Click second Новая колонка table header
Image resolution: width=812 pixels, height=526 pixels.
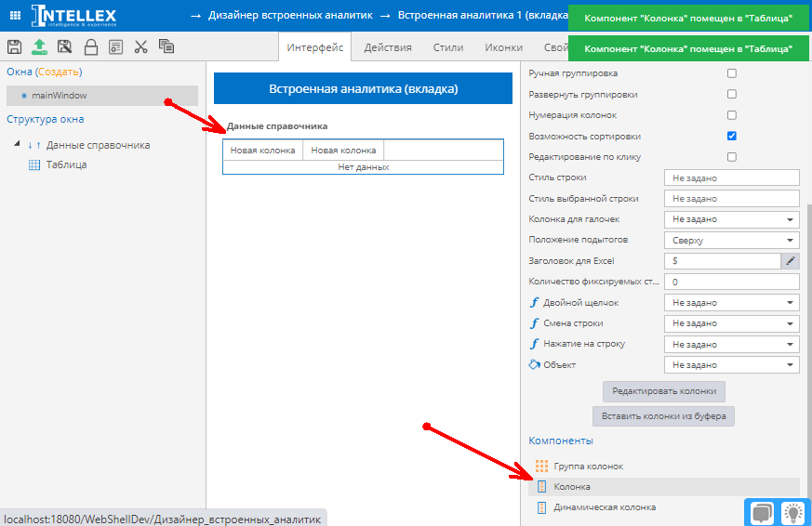click(x=343, y=151)
